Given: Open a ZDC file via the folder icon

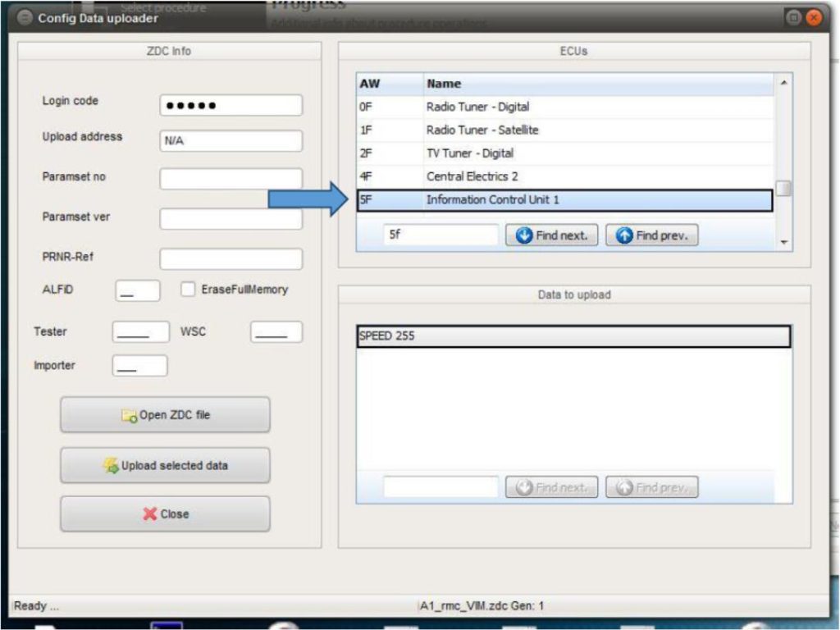Looking at the screenshot, I should pos(127,415).
